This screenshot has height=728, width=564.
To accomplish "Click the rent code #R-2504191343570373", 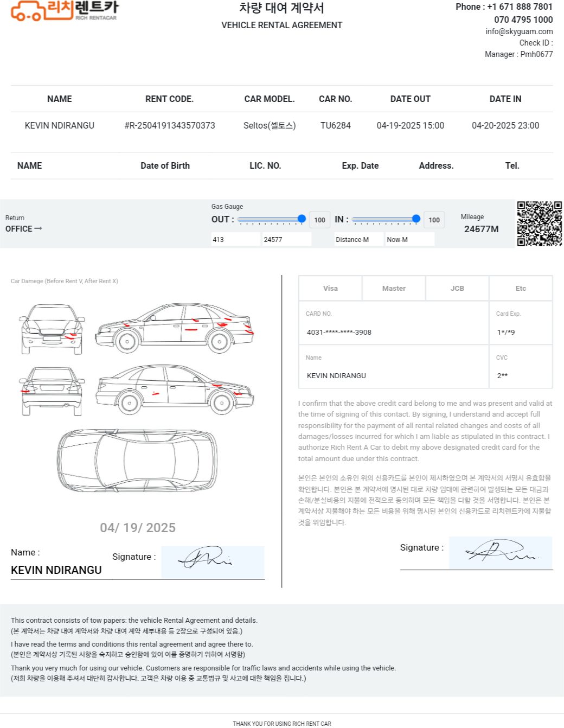I will 170,125.
